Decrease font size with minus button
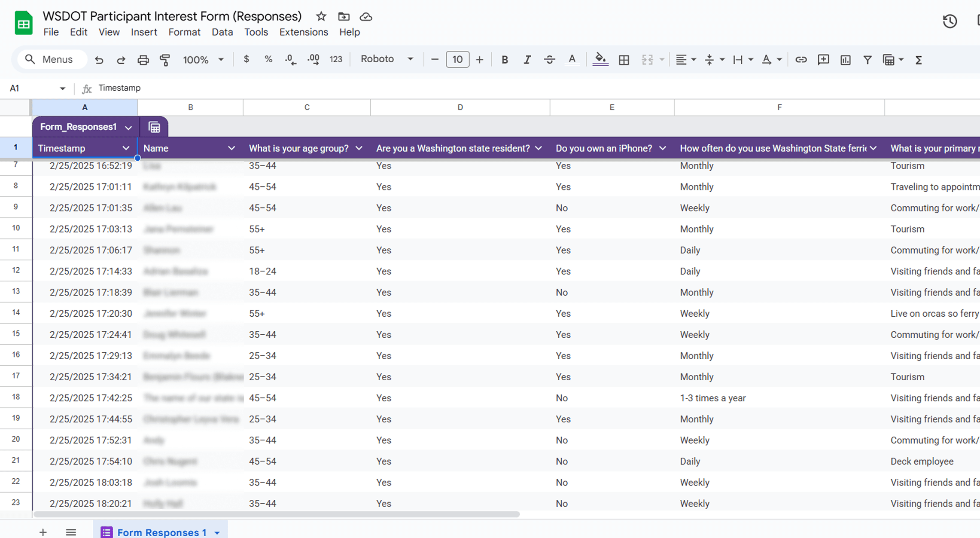 click(435, 59)
